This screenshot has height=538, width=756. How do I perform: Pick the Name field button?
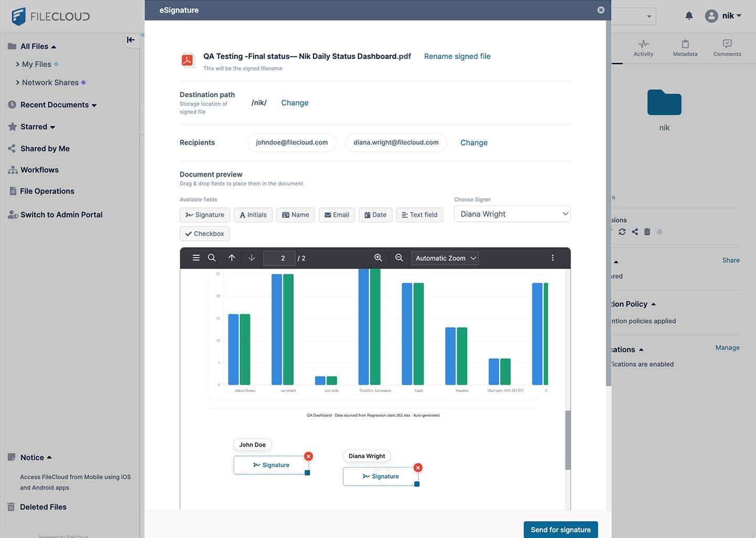pos(296,215)
